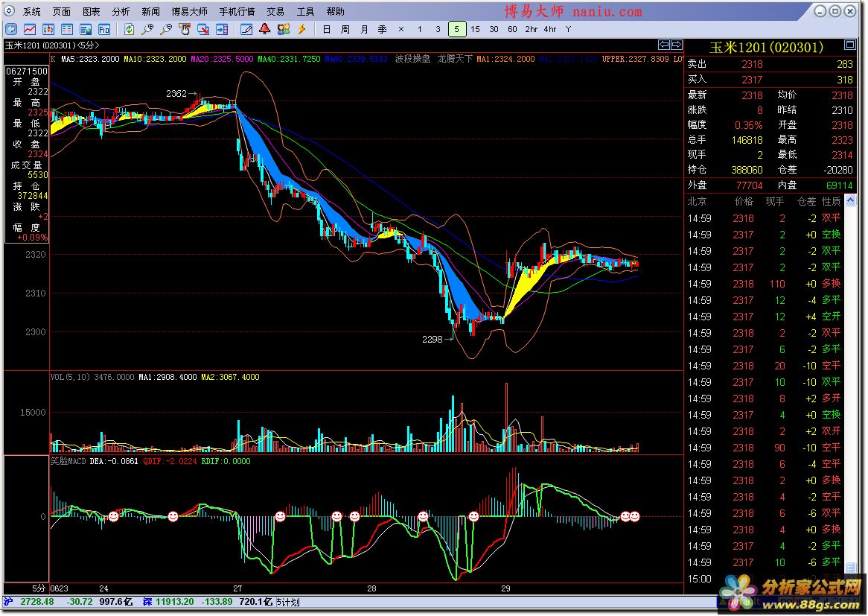Click the news page toolbar icon
868x616 pixels.
click(x=86, y=29)
